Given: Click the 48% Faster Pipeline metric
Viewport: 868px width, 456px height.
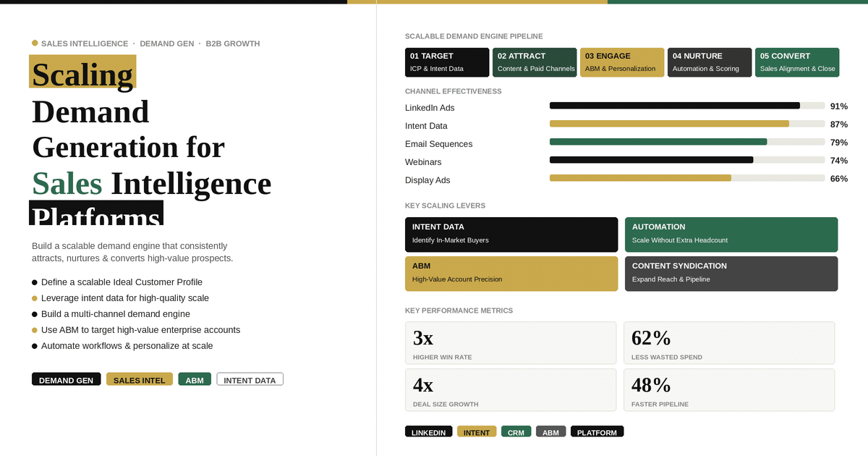Looking at the screenshot, I should tap(729, 390).
